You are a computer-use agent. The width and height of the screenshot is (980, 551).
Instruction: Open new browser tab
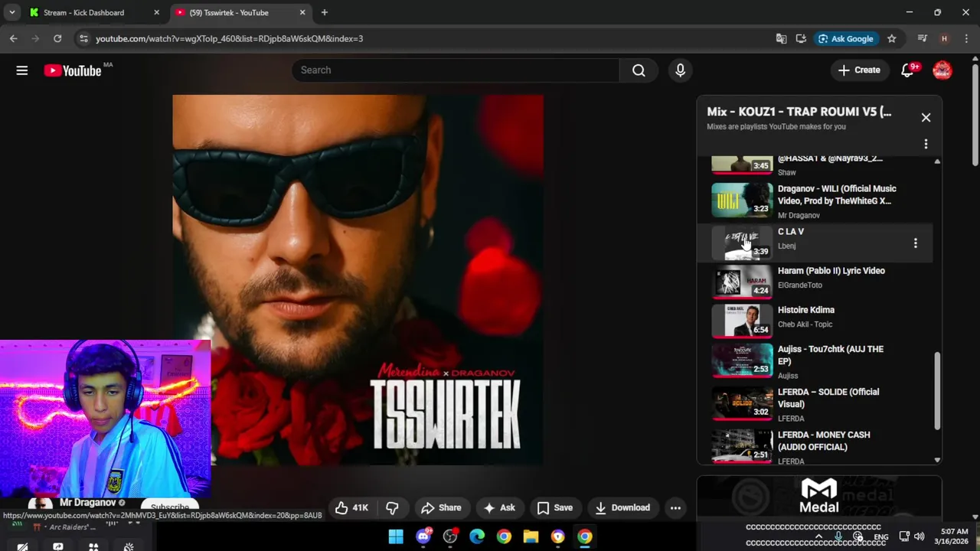coord(325,12)
